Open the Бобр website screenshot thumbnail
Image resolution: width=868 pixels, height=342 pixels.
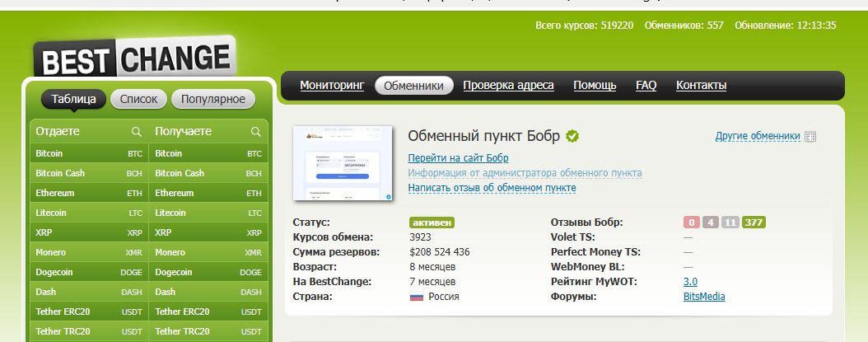(343, 163)
